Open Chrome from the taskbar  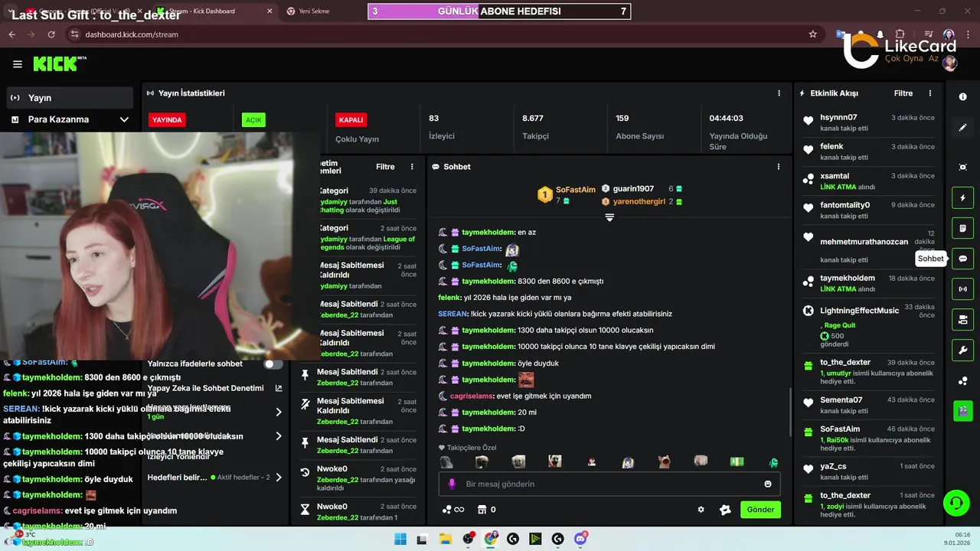click(490, 539)
